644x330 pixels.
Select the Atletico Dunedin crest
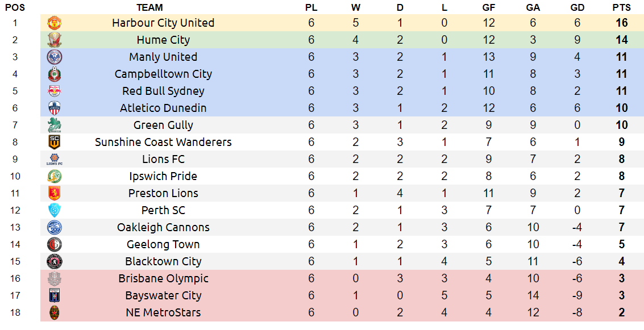click(x=54, y=108)
